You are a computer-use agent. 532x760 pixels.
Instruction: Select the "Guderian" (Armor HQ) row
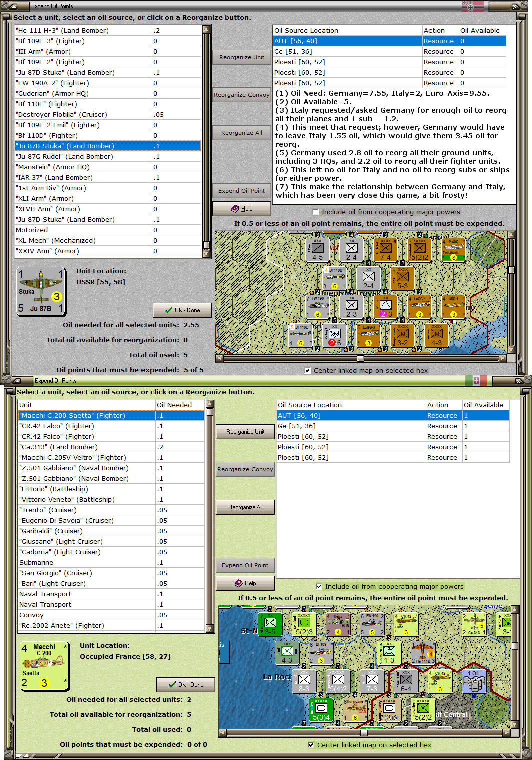click(x=108, y=93)
